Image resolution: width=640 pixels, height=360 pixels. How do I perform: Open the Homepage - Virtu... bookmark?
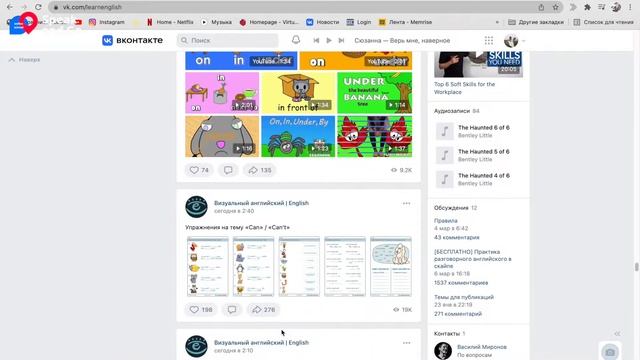coord(269,22)
